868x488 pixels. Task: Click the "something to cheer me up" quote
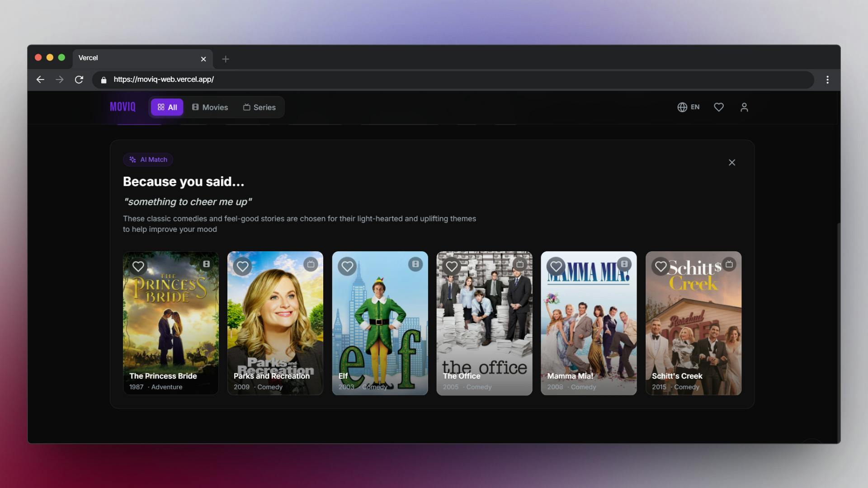click(x=188, y=202)
